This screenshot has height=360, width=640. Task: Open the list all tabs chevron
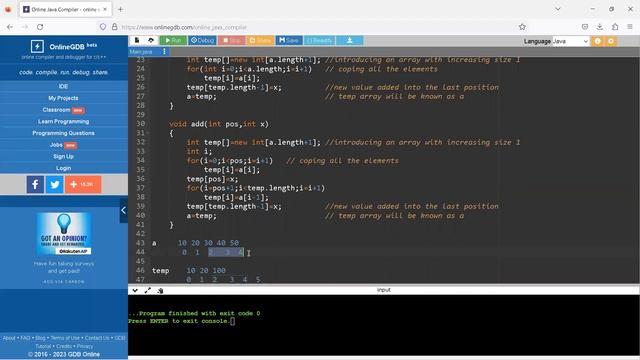pyautogui.click(x=558, y=9)
